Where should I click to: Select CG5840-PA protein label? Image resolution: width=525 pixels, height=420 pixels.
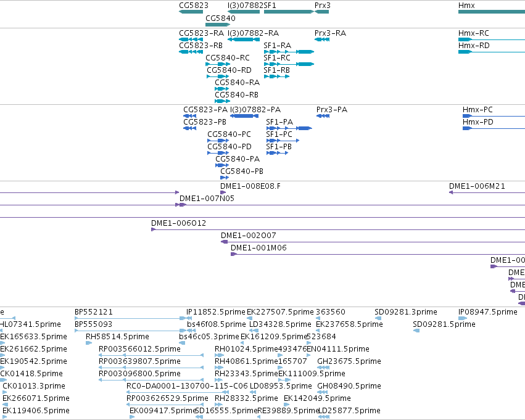tap(238, 159)
